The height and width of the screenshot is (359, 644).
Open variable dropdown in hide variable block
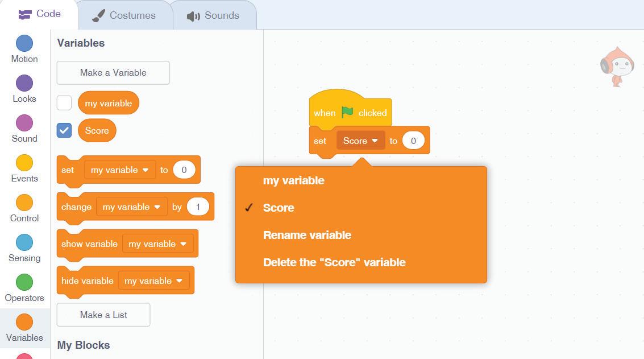(x=153, y=281)
